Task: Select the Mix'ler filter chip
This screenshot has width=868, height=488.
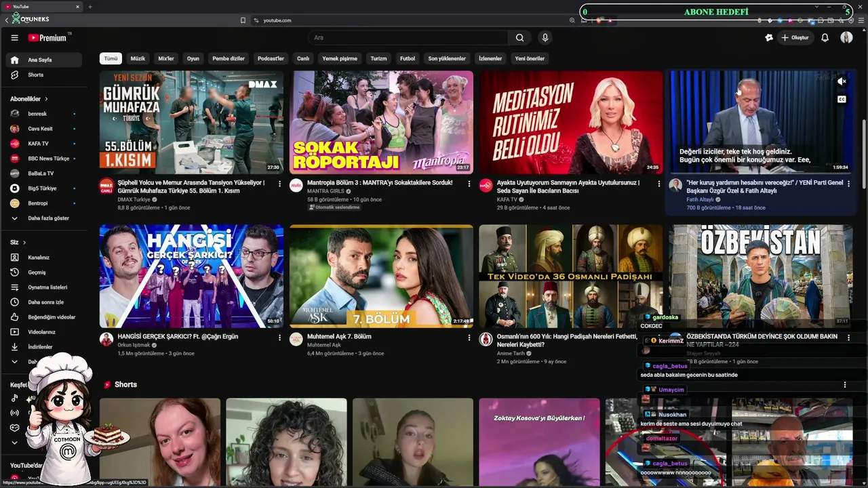Action: pyautogui.click(x=166, y=58)
